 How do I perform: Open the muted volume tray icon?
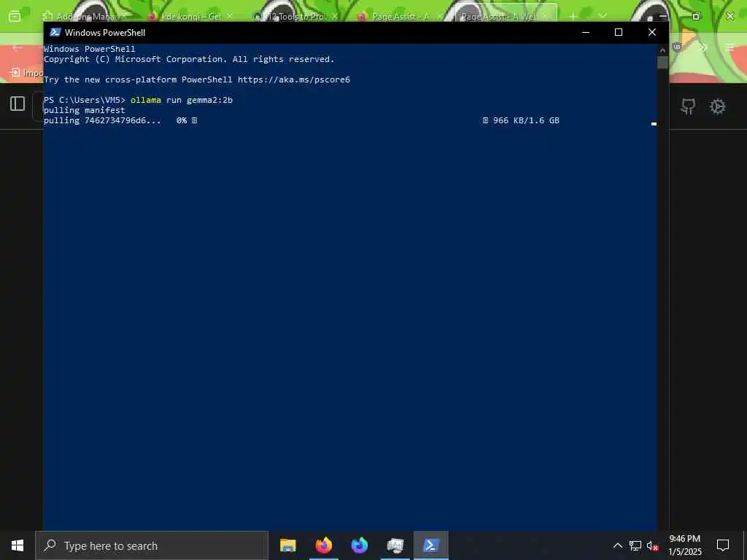(x=653, y=545)
